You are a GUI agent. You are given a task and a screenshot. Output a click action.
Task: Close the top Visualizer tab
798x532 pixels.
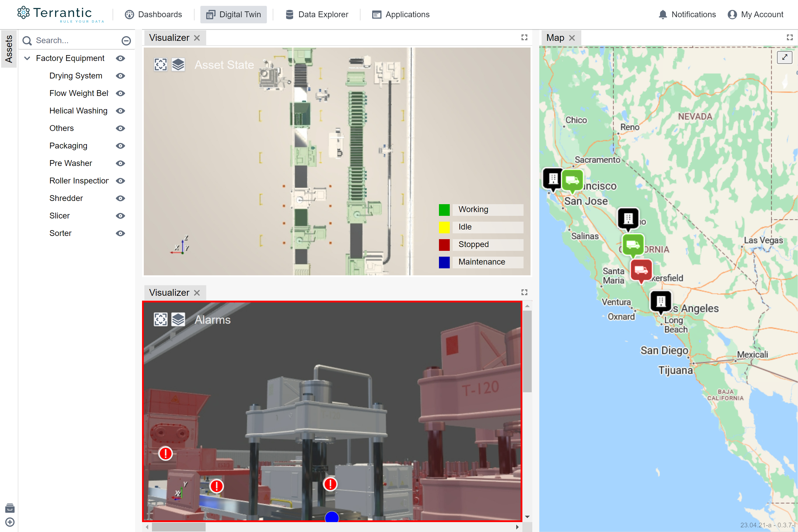pos(197,38)
